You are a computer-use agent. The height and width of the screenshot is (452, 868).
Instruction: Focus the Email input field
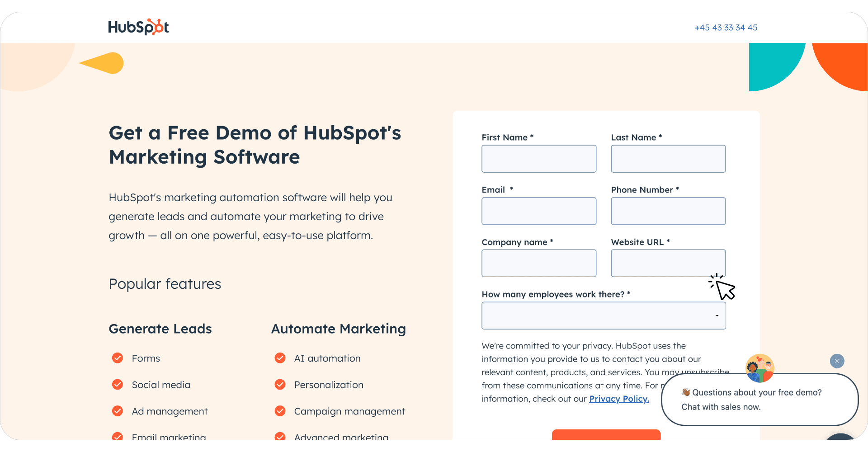click(x=539, y=211)
